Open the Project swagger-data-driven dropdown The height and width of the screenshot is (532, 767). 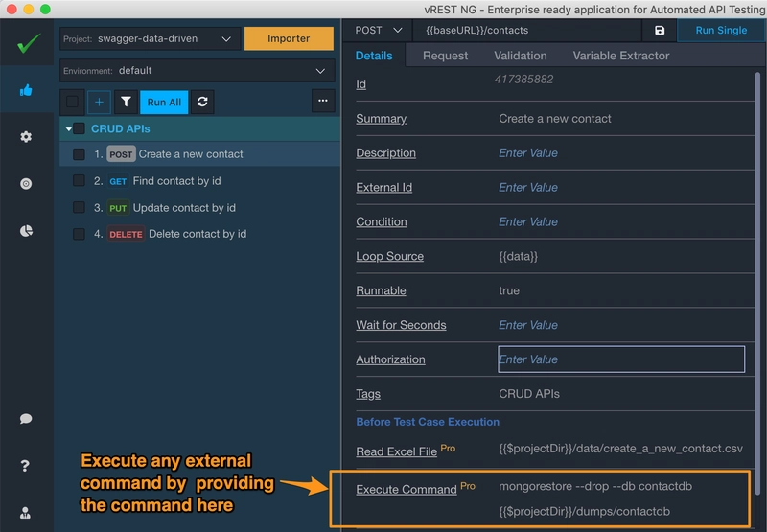coord(151,38)
